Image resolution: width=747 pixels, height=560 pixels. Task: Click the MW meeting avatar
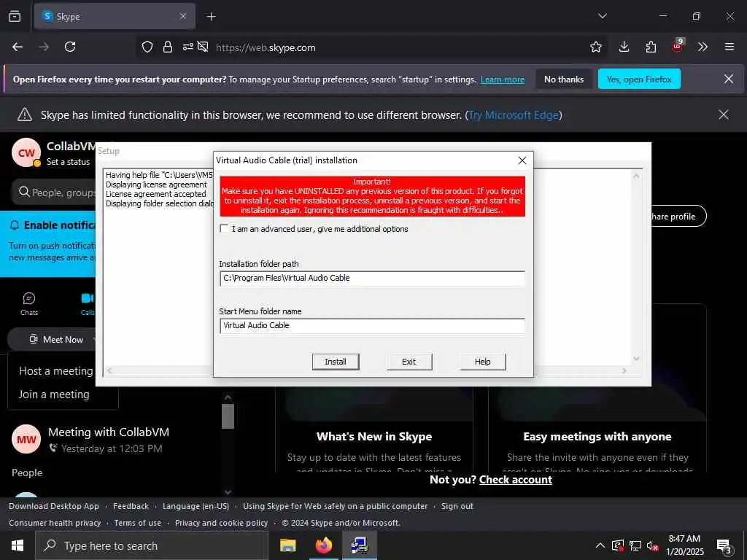[26, 439]
